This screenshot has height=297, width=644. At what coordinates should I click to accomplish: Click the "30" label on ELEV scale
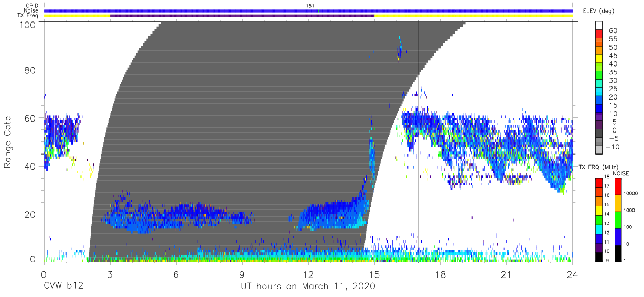pos(613,81)
